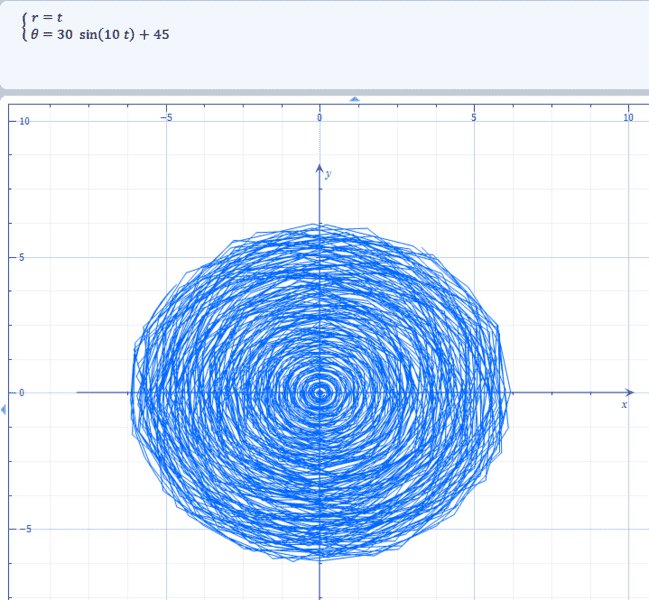Click the spiral center at origin
The height and width of the screenshot is (600, 649).
320,392
